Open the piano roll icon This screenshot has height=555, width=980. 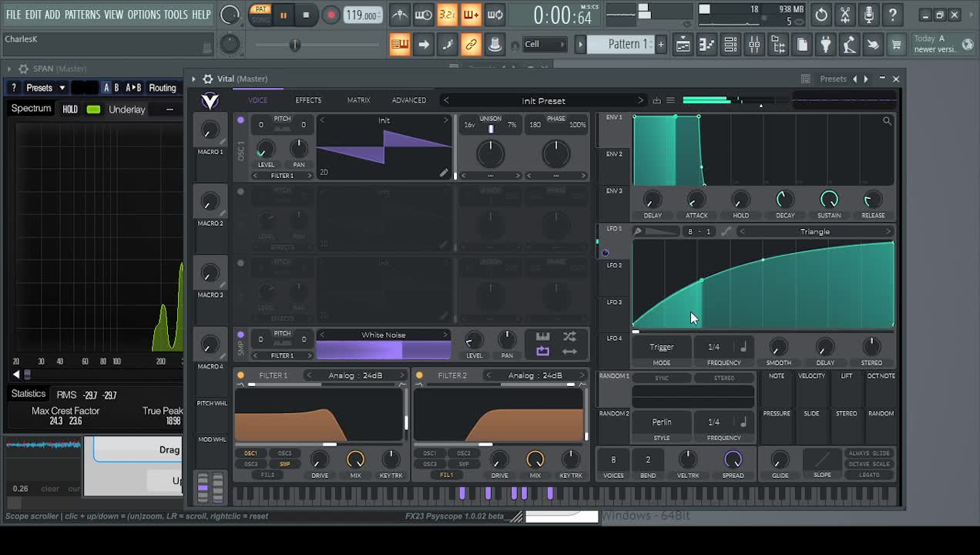point(706,45)
